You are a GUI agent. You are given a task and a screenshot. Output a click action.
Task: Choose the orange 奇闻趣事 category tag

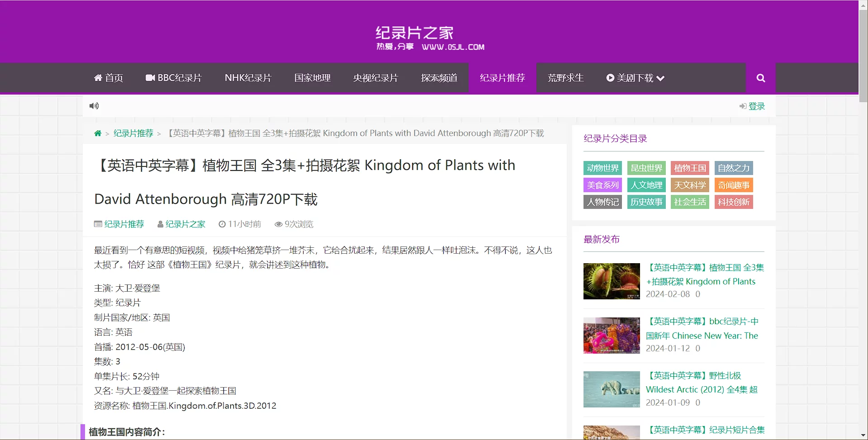click(733, 185)
